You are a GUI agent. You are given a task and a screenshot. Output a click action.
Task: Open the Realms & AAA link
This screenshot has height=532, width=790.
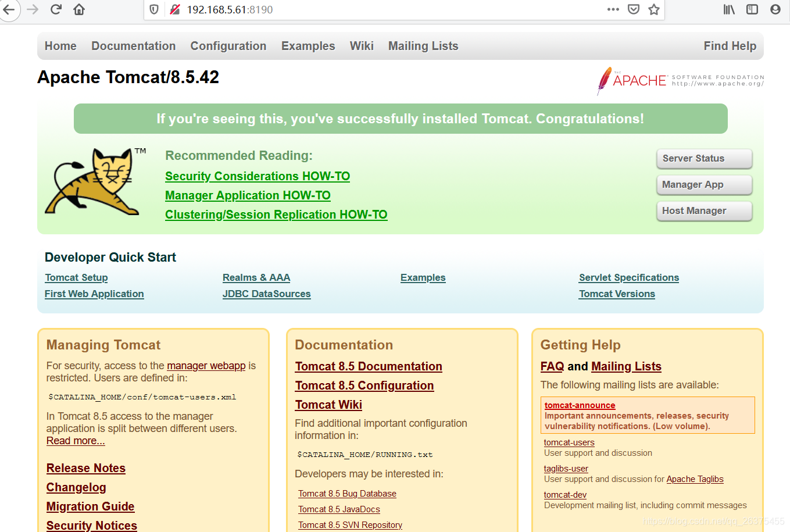[256, 278]
